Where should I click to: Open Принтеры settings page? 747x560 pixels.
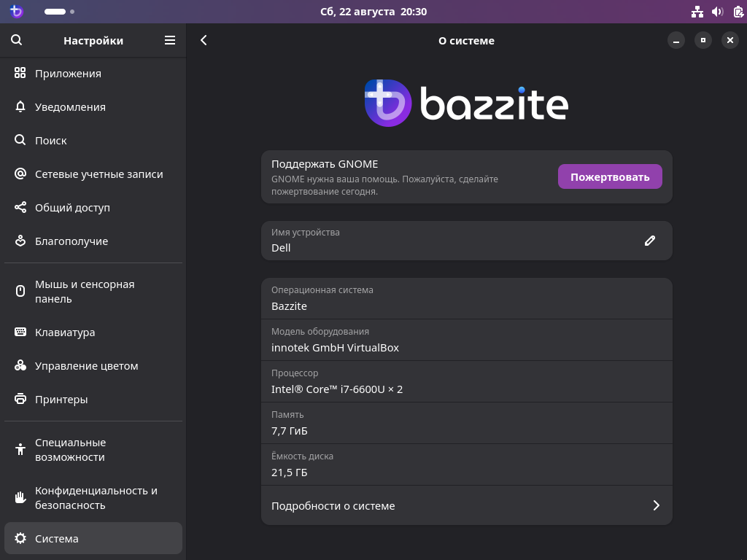coord(93,399)
